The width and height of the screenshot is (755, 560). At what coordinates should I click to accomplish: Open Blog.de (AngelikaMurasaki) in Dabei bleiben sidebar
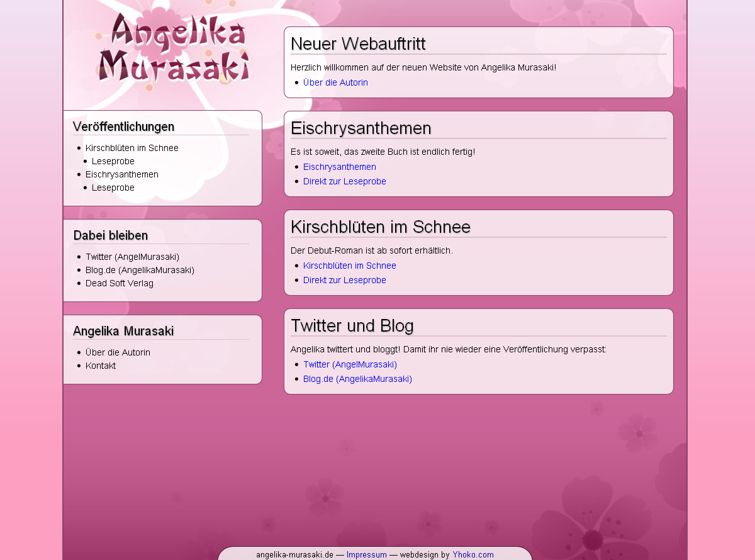140,270
